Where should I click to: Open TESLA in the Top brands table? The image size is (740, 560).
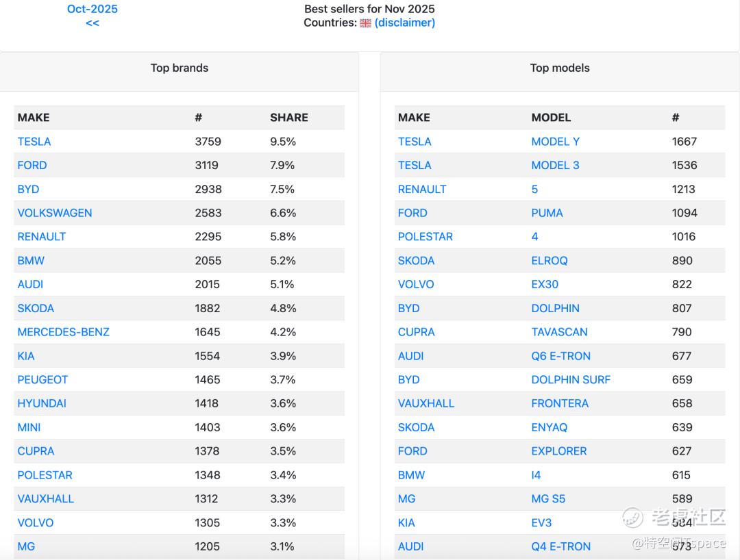click(x=34, y=142)
